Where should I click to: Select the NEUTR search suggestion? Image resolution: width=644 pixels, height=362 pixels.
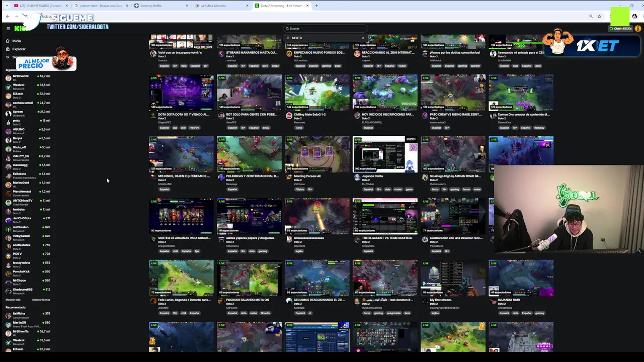point(297,38)
